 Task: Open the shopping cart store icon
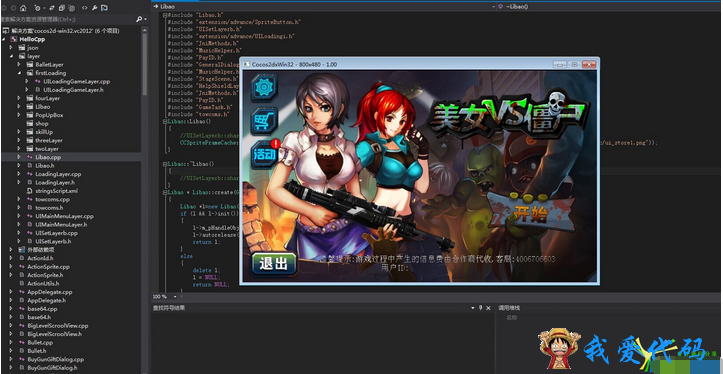coord(264,121)
